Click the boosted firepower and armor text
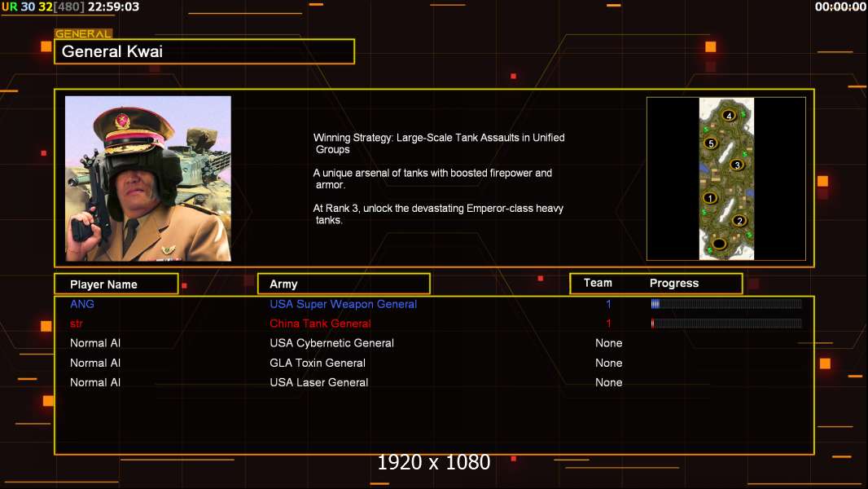Viewport: 868px width, 489px height. [432, 178]
